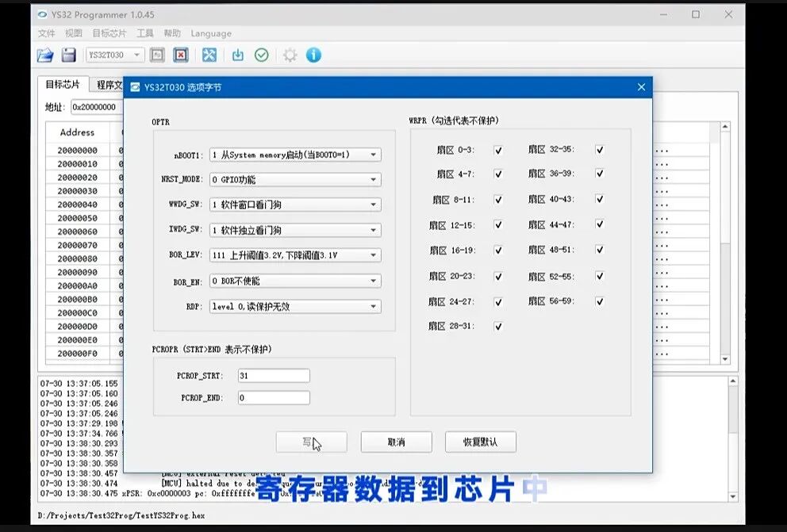
Task: Click the gear settings toolbar icon
Action: pyautogui.click(x=290, y=55)
